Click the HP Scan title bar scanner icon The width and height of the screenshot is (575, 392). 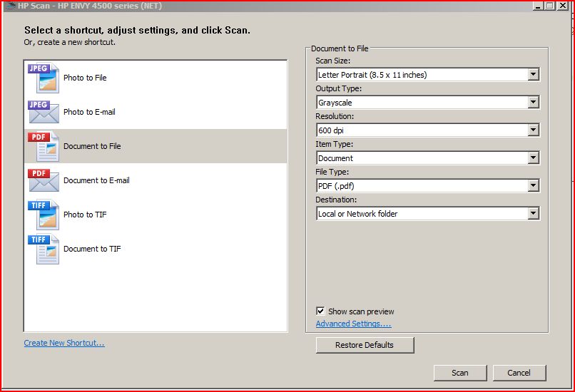click(9, 6)
